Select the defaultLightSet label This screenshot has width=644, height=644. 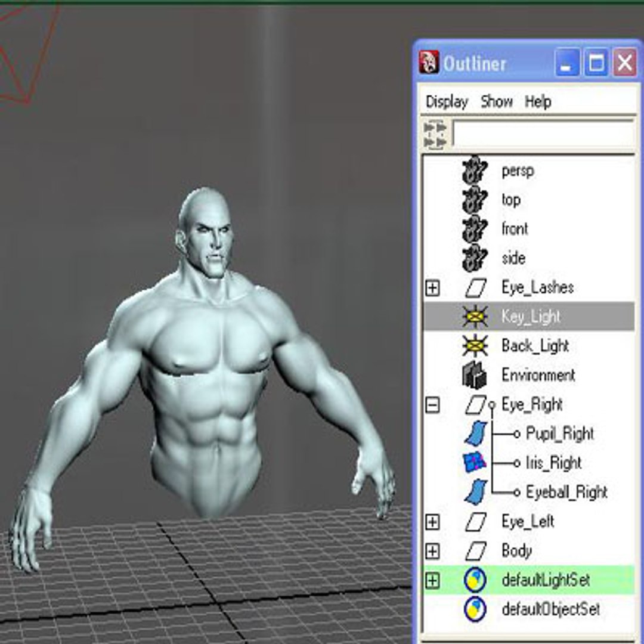(x=546, y=580)
